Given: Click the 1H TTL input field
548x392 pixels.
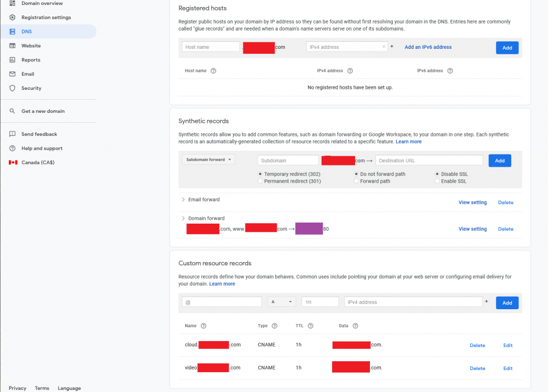Looking at the screenshot, I should tap(320, 302).
